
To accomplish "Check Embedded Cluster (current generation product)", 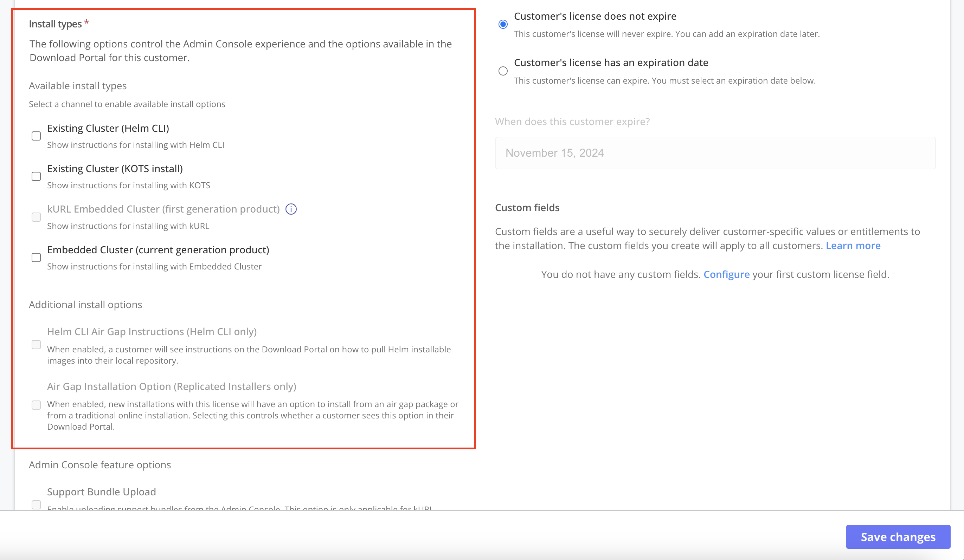I will [x=36, y=257].
